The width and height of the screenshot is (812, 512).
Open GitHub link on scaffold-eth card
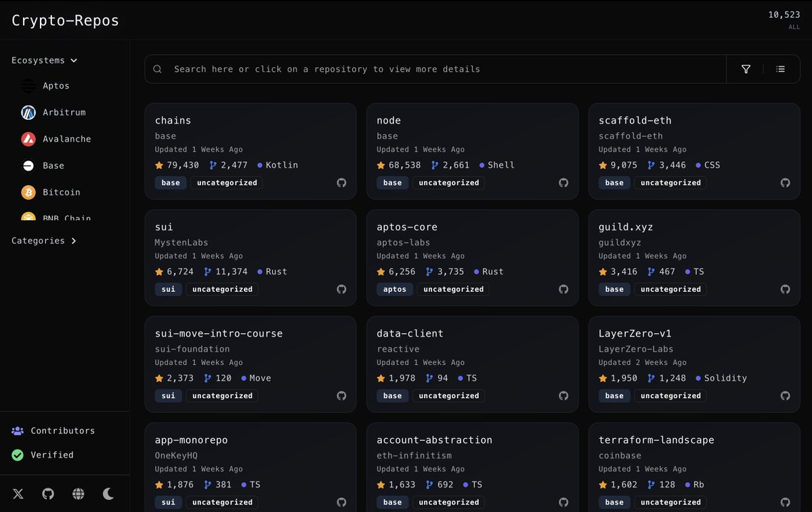[785, 183]
